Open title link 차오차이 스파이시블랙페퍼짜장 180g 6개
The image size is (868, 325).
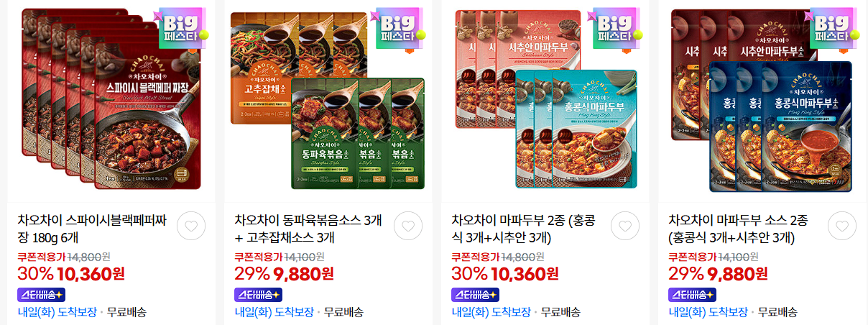coord(92,229)
